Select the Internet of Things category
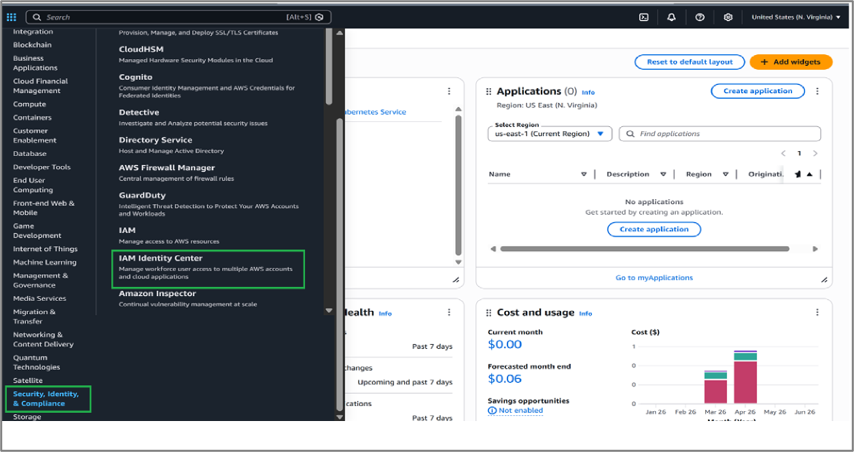The height and width of the screenshot is (452, 854). pos(45,248)
